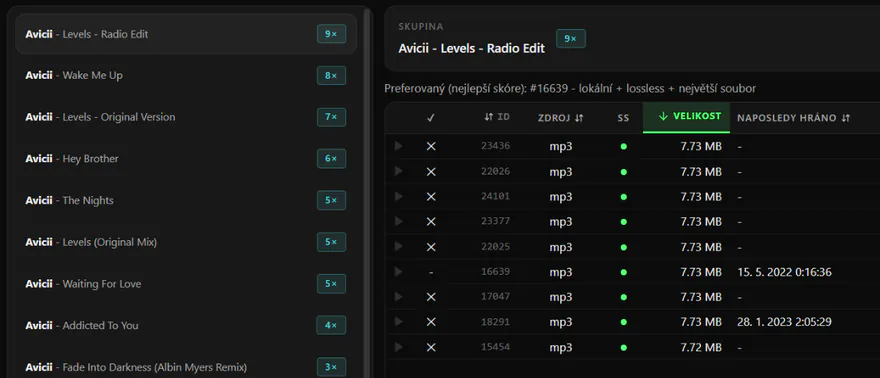This screenshot has width=880, height=378.
Task: Select Avicii - Levels - Original Version group
Action: (186, 117)
